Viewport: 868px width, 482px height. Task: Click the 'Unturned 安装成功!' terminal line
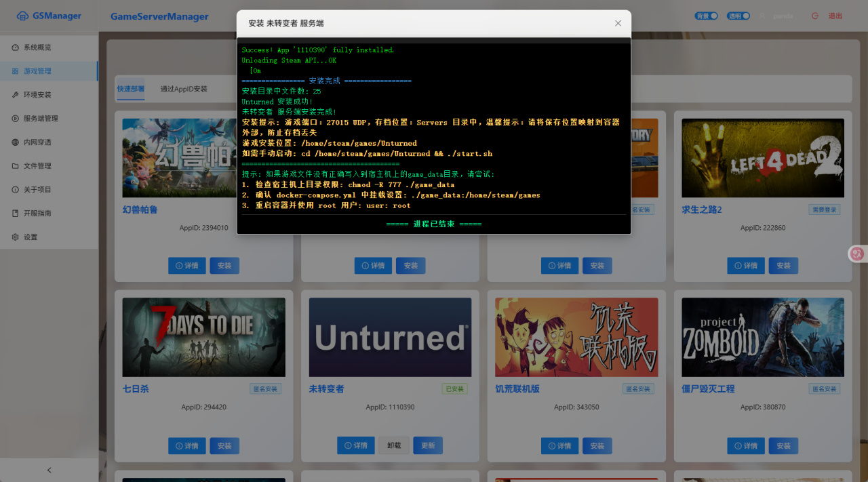pyautogui.click(x=277, y=102)
